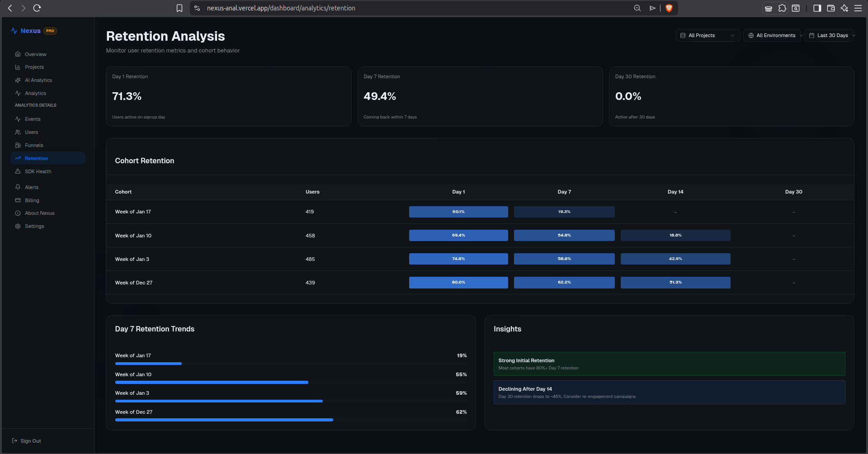This screenshot has width=868, height=454.
Task: Click the Nexus logo pulse icon
Action: point(14,31)
